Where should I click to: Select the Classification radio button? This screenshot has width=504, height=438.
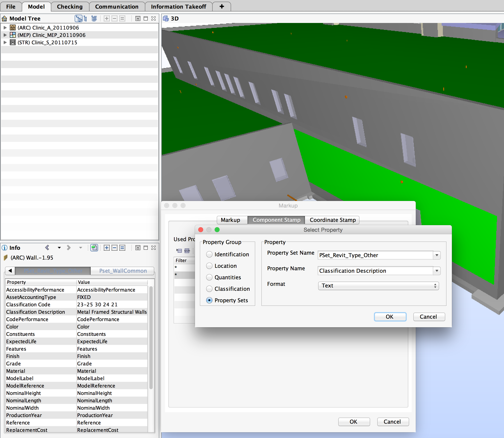pos(209,289)
